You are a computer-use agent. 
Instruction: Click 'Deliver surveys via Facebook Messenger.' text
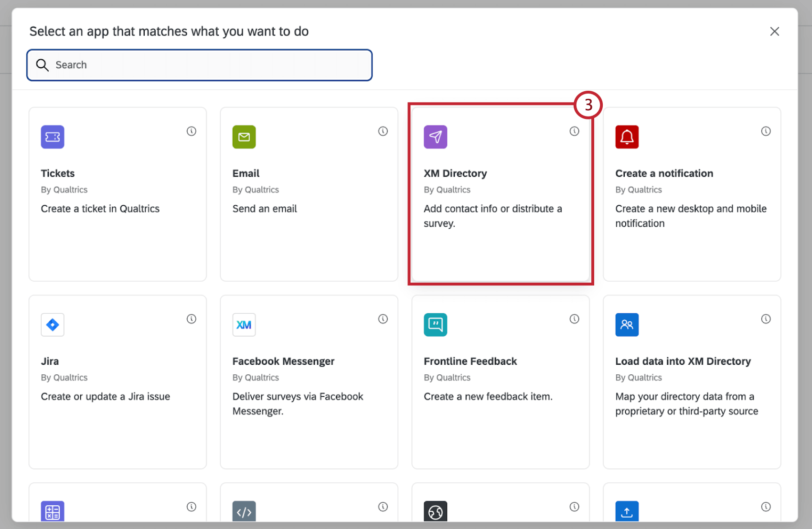pos(298,404)
